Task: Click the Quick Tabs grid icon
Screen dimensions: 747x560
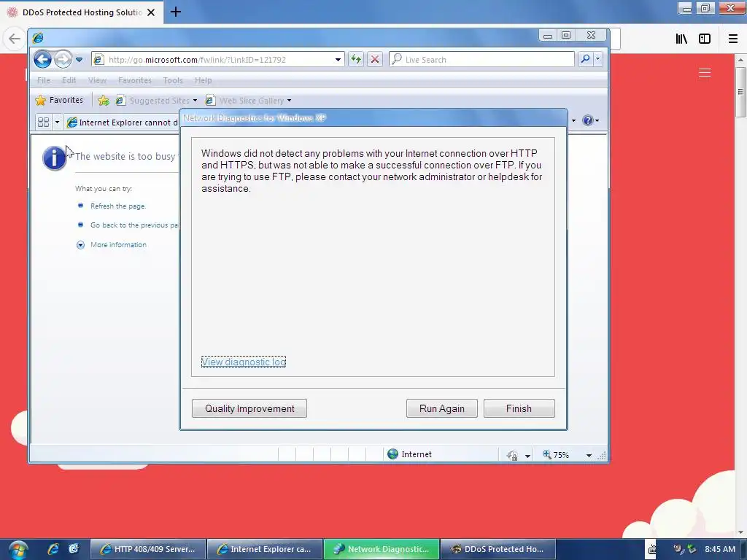Action: (43, 122)
